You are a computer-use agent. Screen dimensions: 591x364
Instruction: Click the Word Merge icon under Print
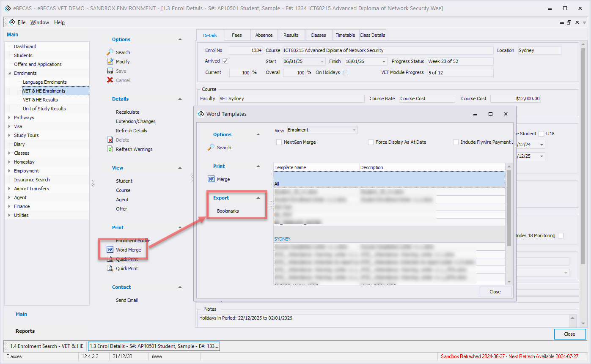[110, 250]
